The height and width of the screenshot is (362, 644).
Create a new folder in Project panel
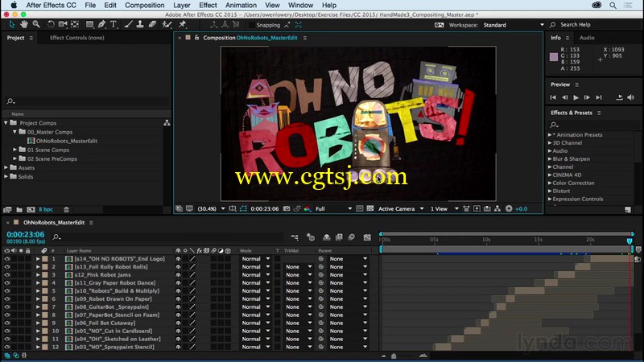click(19, 209)
